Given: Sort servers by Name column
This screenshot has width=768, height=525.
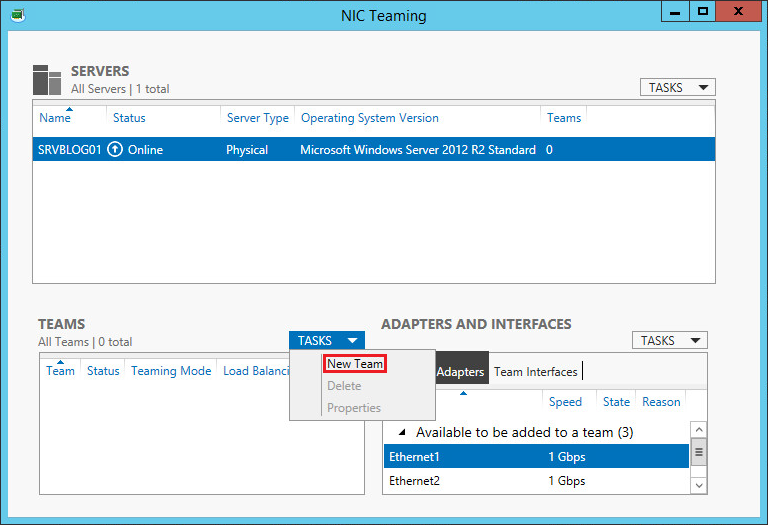Looking at the screenshot, I should pyautogui.click(x=55, y=118).
